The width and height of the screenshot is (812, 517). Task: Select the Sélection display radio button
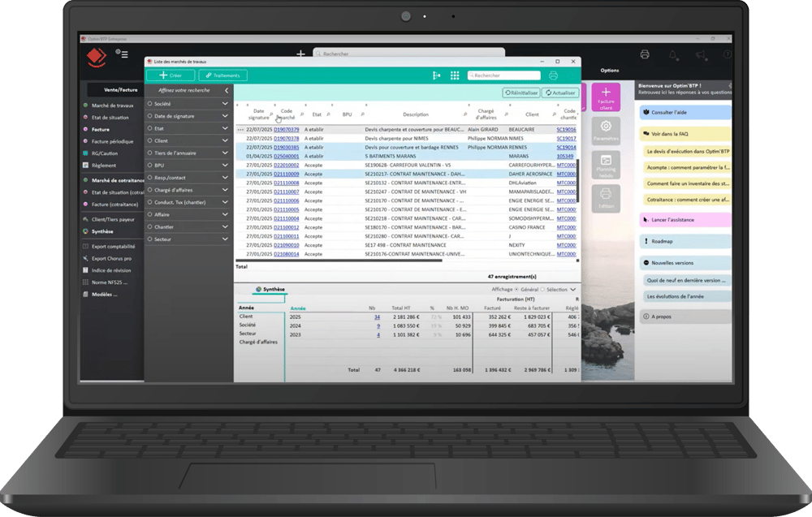point(542,289)
